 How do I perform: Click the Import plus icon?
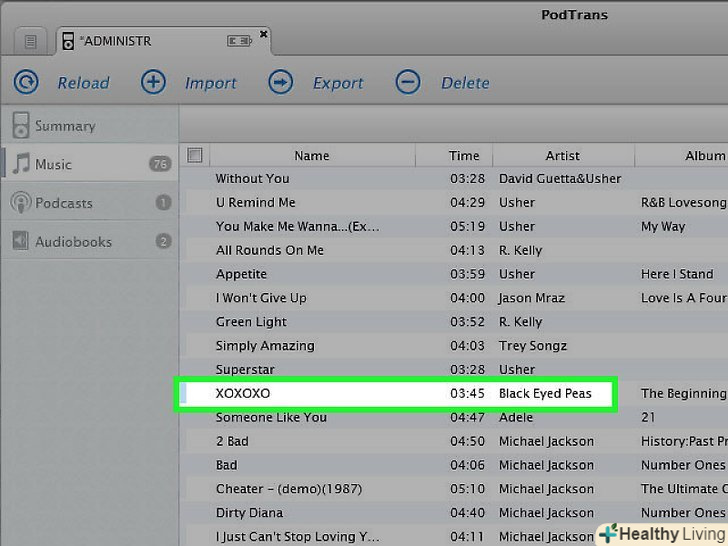tap(153, 82)
